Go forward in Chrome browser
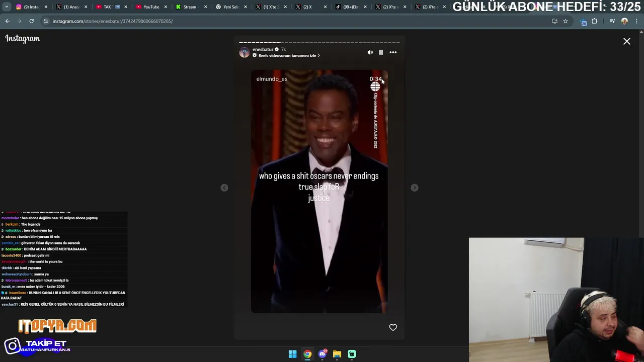The image size is (644, 362). (x=19, y=21)
